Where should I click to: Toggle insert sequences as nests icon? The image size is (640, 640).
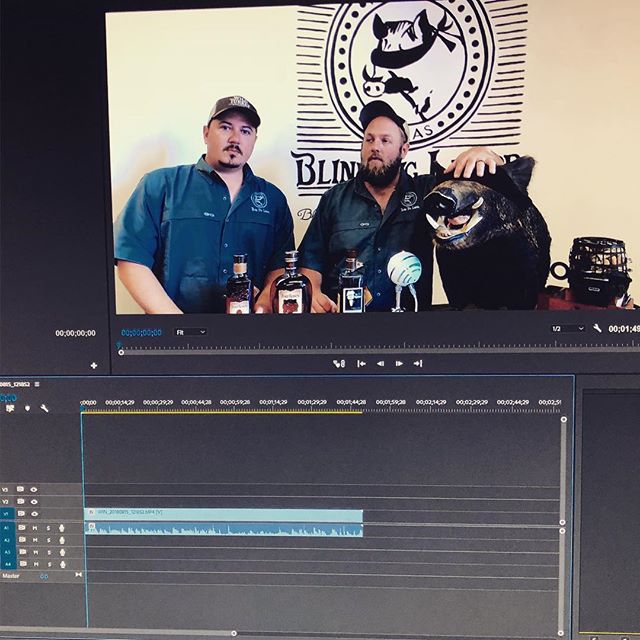(x=10, y=408)
